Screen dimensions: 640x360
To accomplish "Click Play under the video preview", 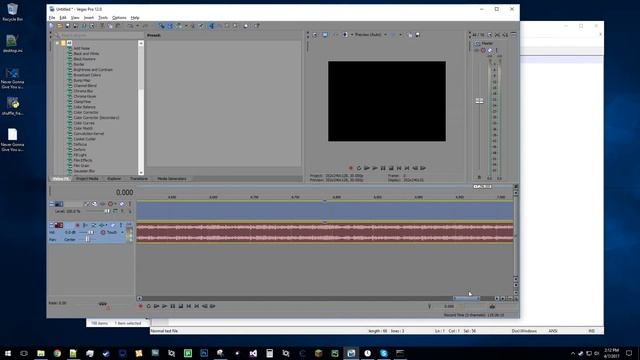I will coord(375,168).
